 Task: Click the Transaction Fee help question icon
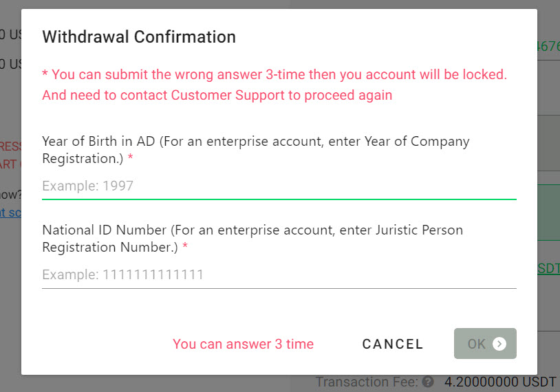tap(427, 382)
